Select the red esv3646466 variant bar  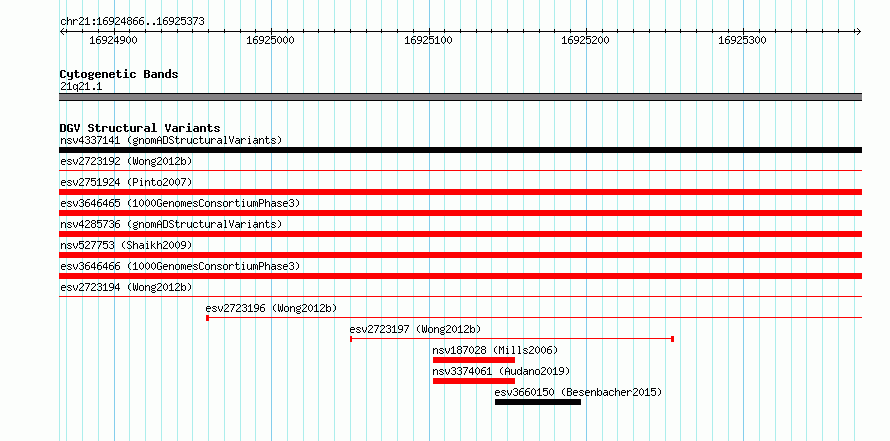click(460, 276)
